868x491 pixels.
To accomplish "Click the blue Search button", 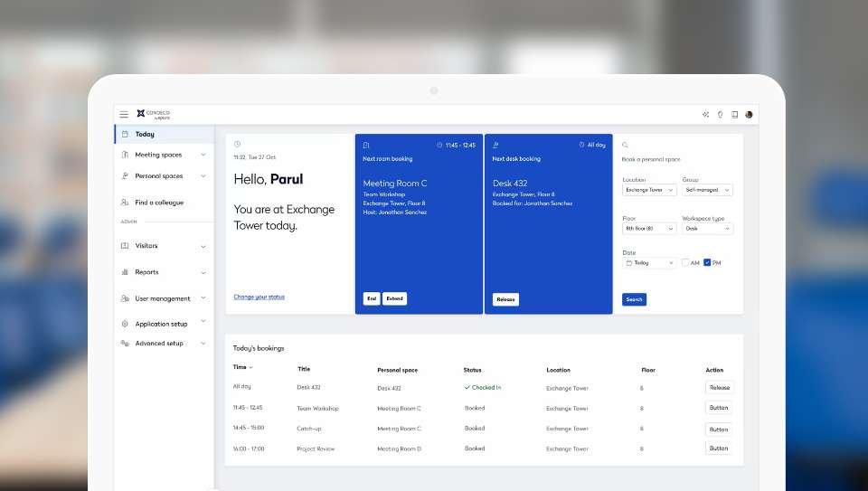I will [634, 299].
